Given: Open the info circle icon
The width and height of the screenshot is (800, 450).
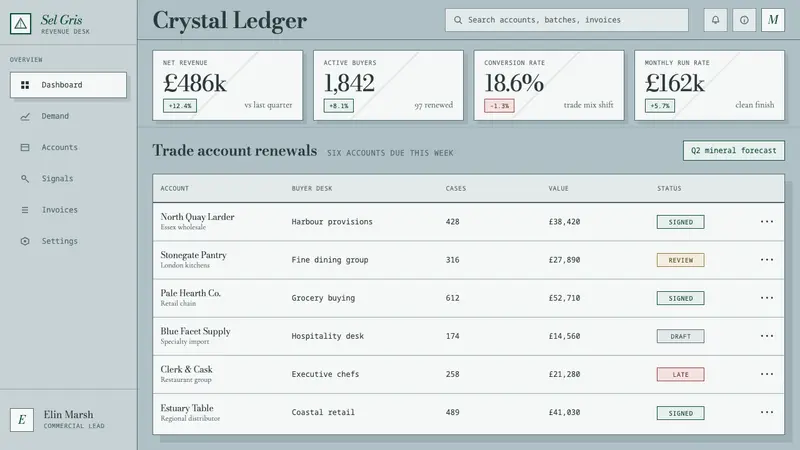Looking at the screenshot, I should pyautogui.click(x=744, y=20).
